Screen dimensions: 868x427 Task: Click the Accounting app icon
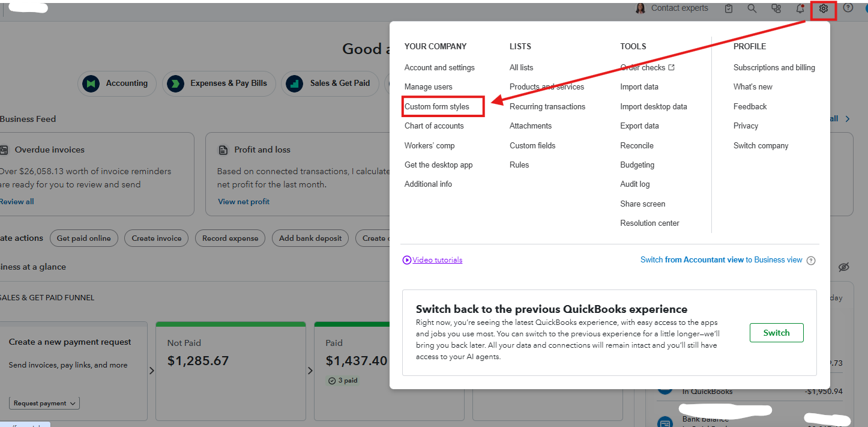pos(91,83)
